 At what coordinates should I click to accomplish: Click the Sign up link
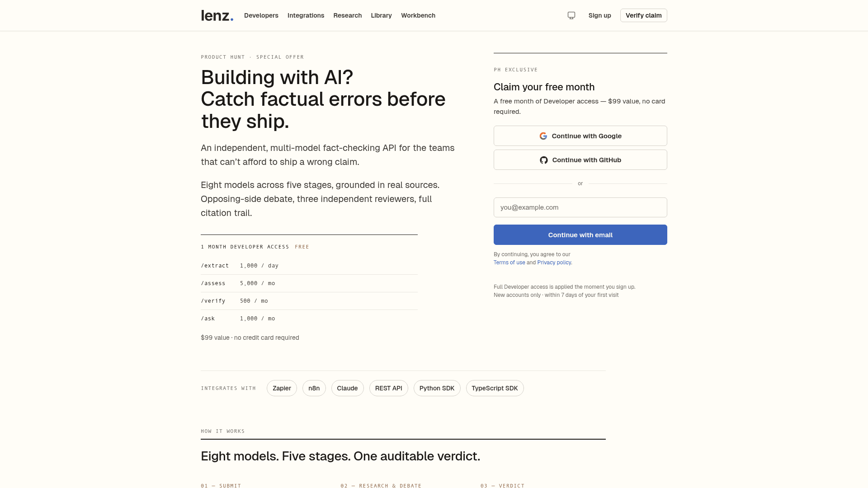[600, 15]
